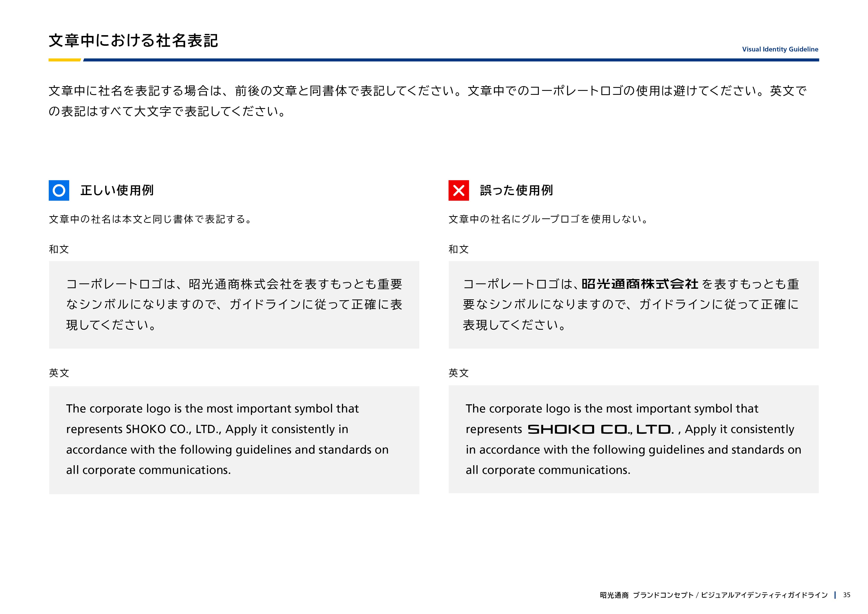The image size is (868, 614).
Task: Click the correct English example text box
Action: [x=234, y=440]
